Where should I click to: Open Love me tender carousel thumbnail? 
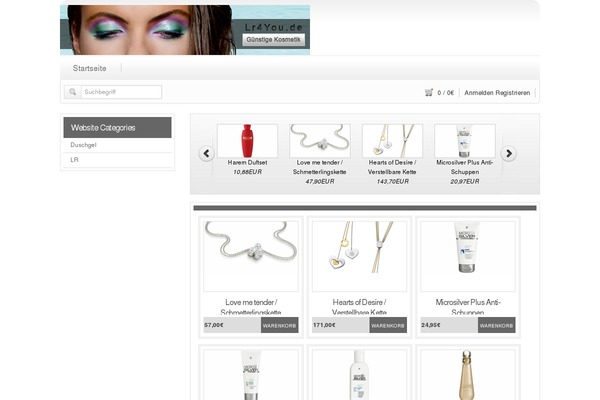(320, 141)
